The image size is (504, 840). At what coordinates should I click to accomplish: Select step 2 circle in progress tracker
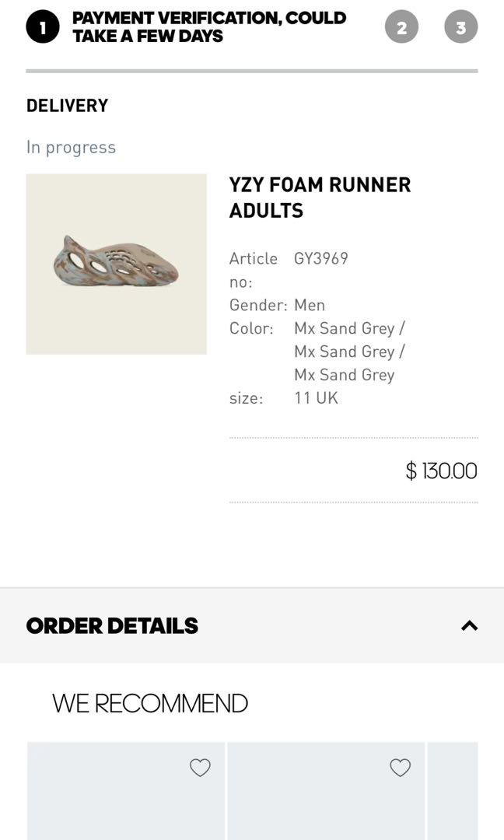pyautogui.click(x=401, y=26)
